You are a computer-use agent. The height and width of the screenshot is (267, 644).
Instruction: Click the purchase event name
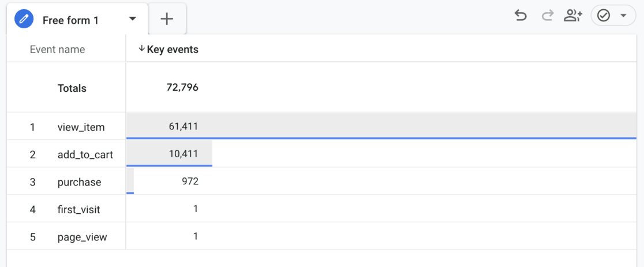pos(79,182)
